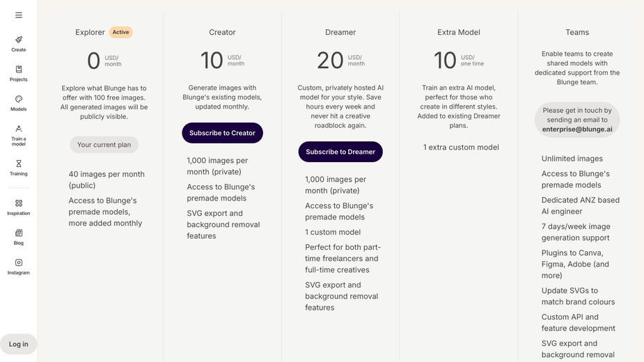
Task: Click Subscribe to Creator button
Action: coord(222,133)
